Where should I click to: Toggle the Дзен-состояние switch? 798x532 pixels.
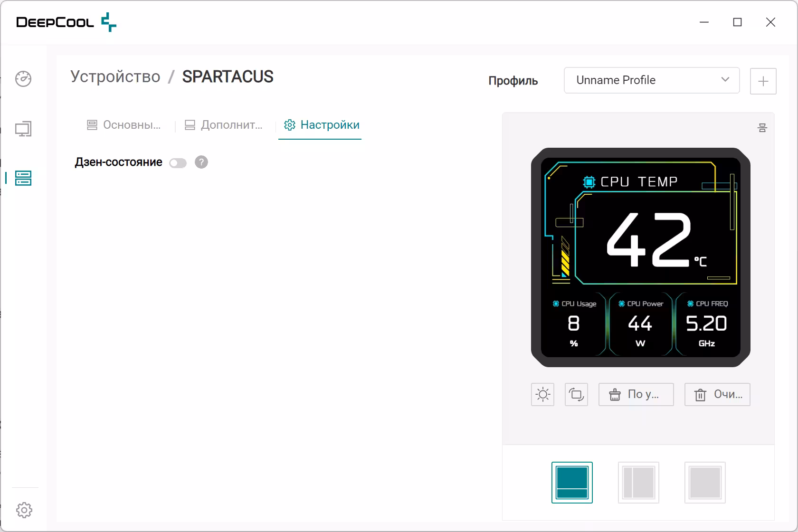[x=178, y=163]
